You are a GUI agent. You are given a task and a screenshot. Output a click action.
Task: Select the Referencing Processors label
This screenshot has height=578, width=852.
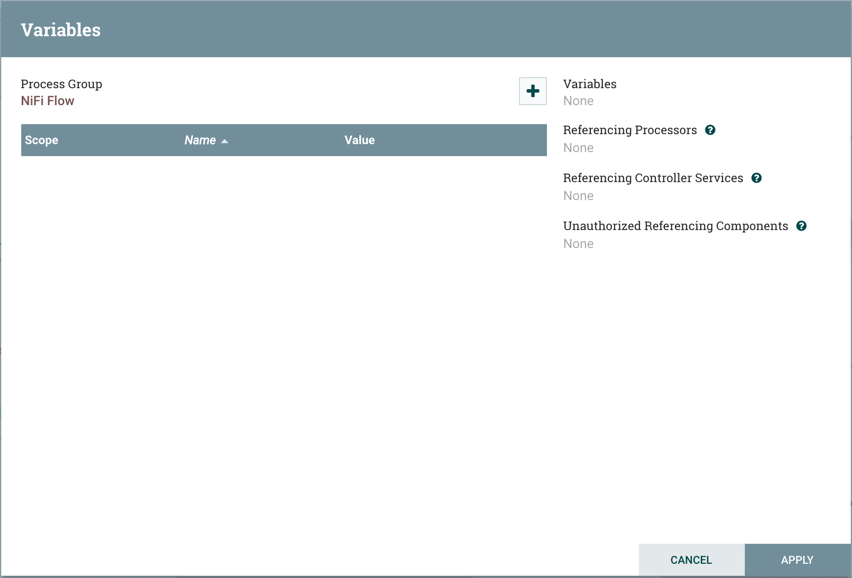(x=630, y=130)
